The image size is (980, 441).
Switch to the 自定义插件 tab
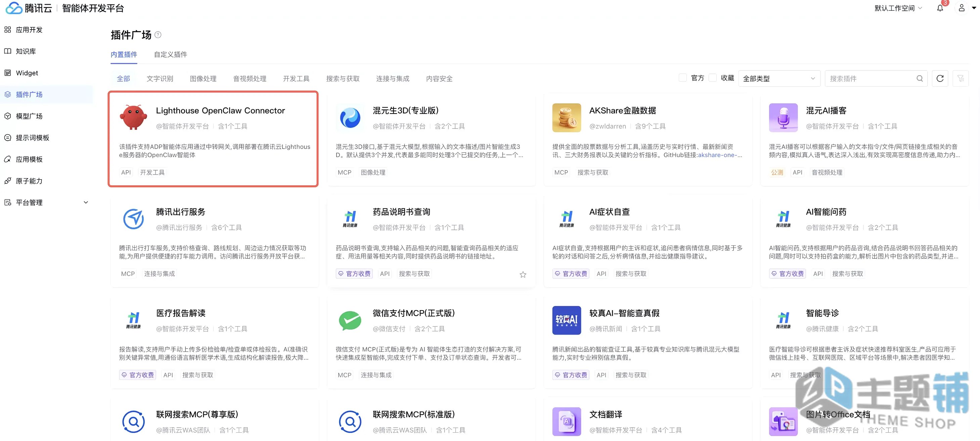(x=170, y=54)
